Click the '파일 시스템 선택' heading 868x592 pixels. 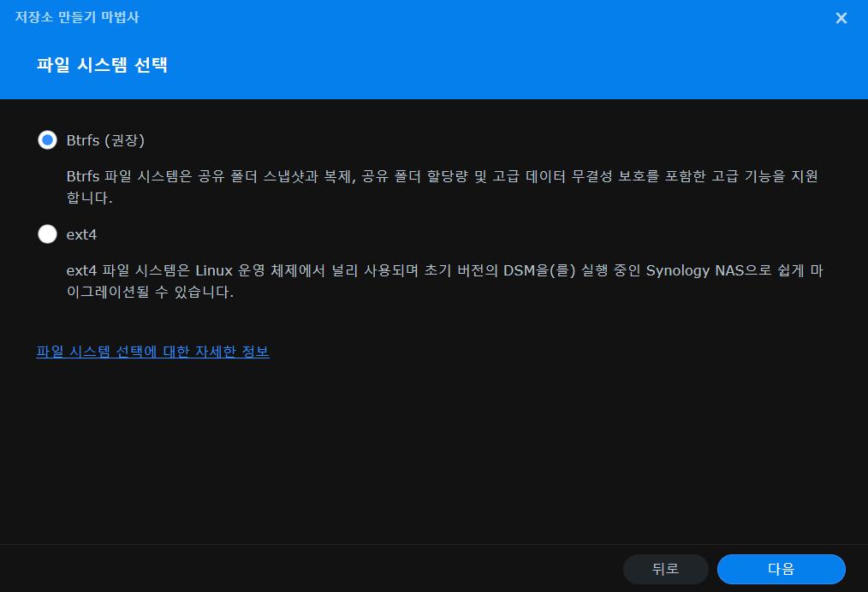102,65
